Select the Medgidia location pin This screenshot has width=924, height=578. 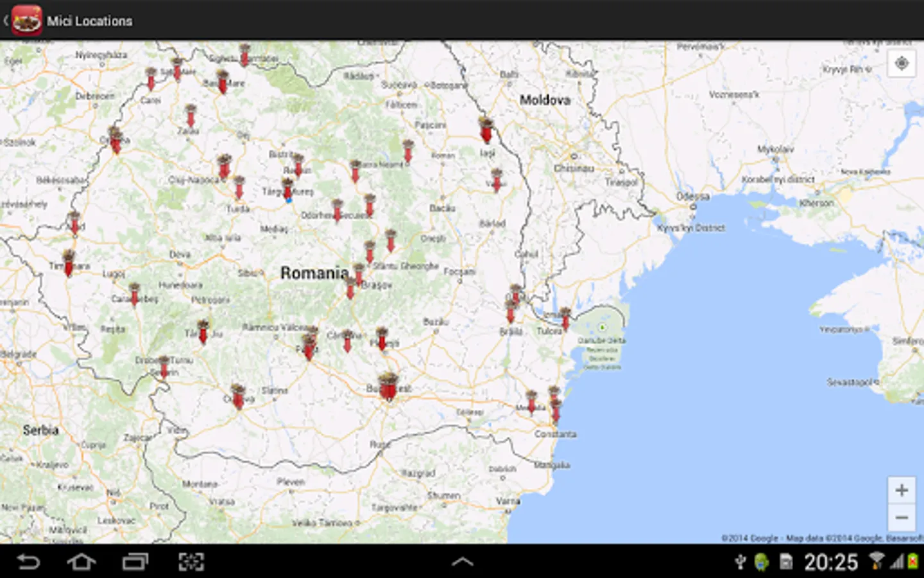[531, 403]
